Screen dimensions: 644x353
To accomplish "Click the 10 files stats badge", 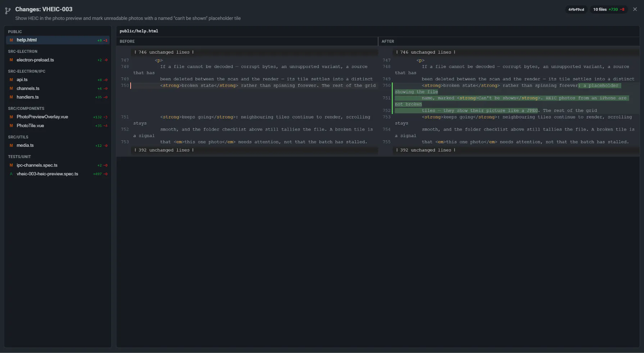I will pos(608,9).
